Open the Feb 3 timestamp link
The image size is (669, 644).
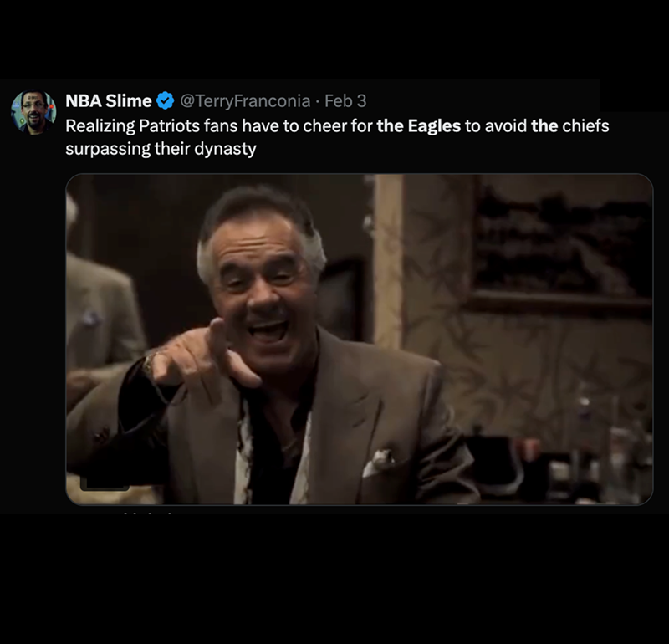[345, 101]
